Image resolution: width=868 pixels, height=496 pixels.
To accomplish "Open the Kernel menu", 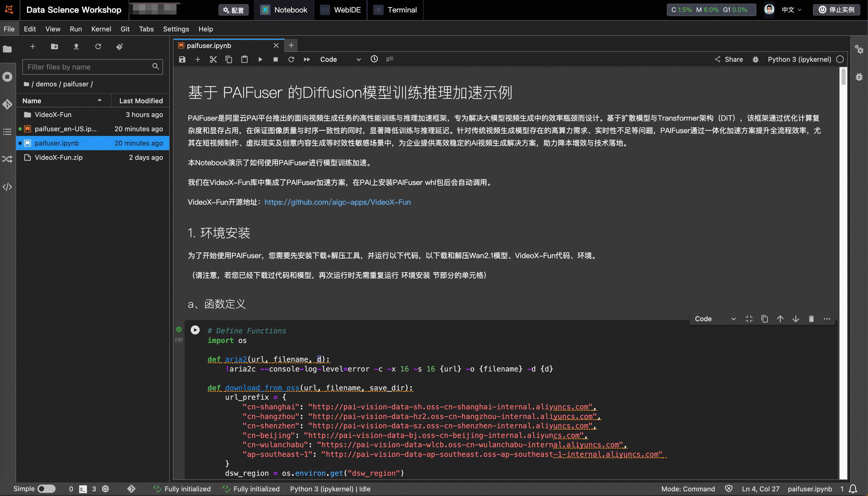I will (101, 29).
